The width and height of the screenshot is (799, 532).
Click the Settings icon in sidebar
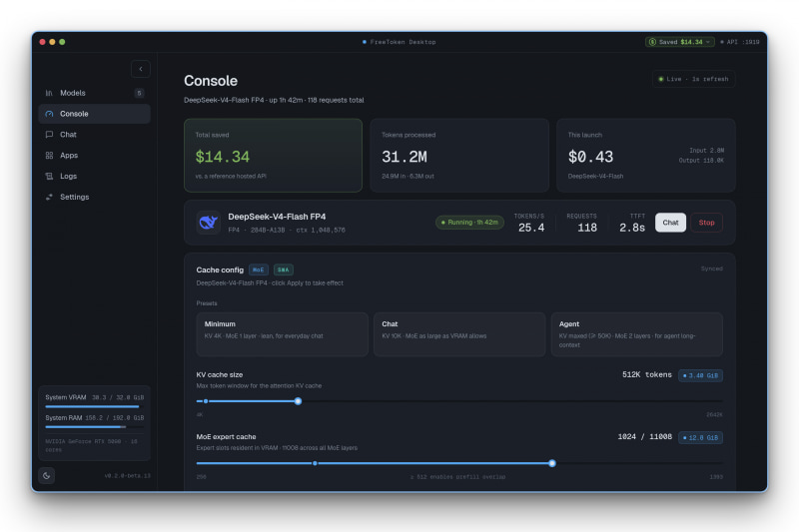click(49, 197)
